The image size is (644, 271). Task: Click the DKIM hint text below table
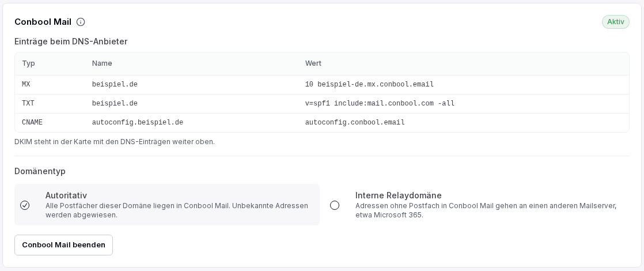tap(115, 142)
